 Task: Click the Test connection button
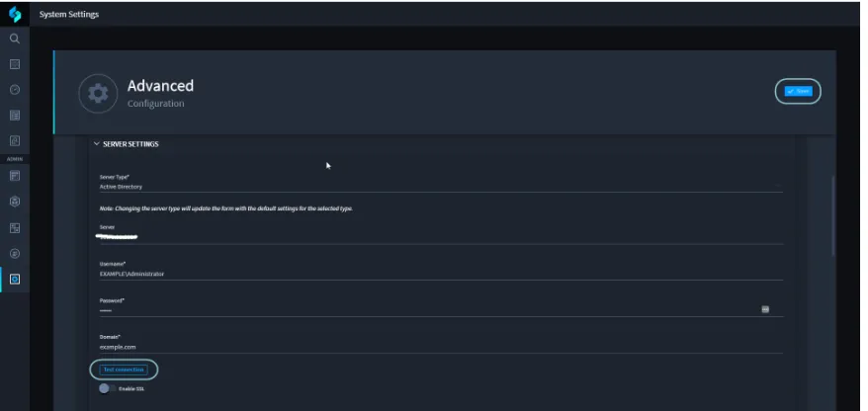(124, 370)
